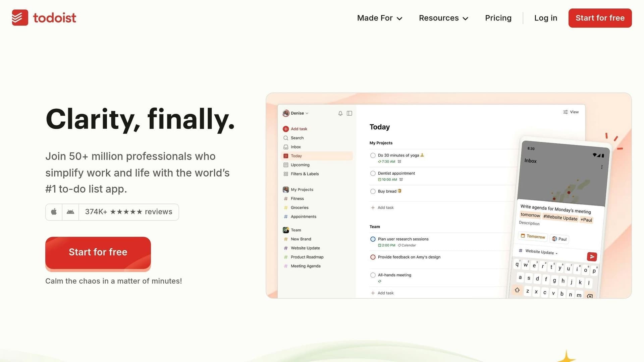Select Inbox in the sidebar

[x=296, y=147]
